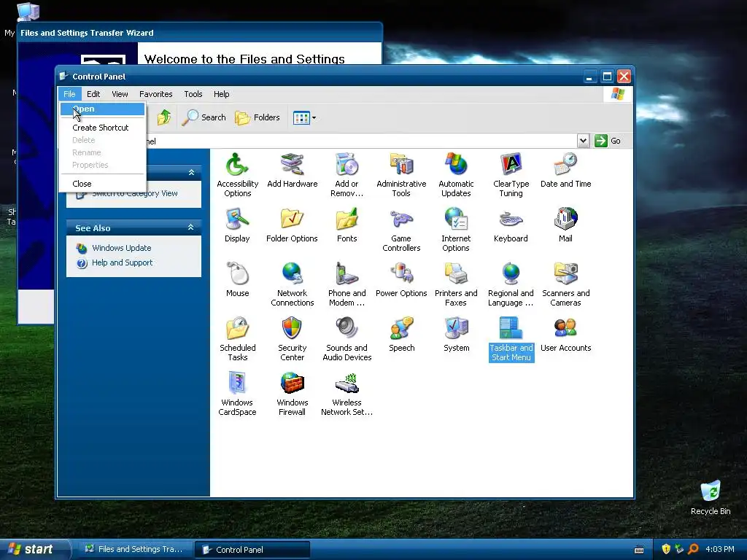Choose Close in the File menu

click(x=102, y=183)
